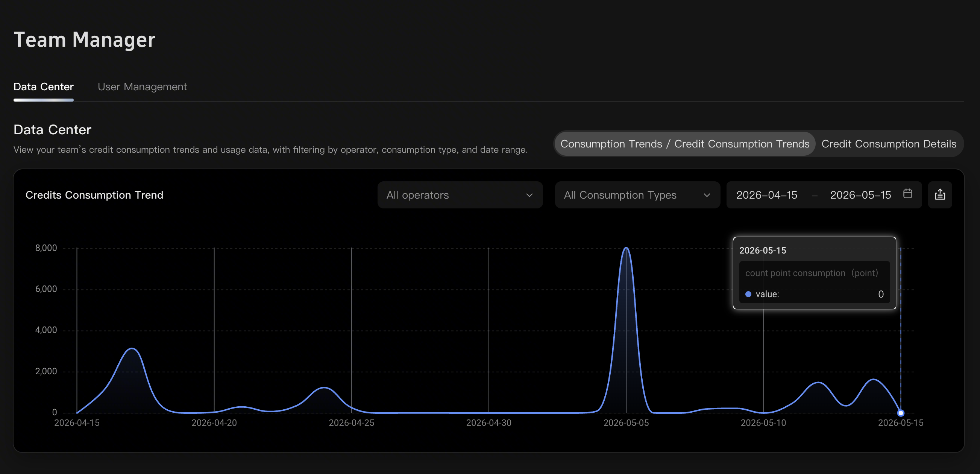Click the 2026-04-30 x-axis label
This screenshot has height=474, width=980.
(488, 422)
